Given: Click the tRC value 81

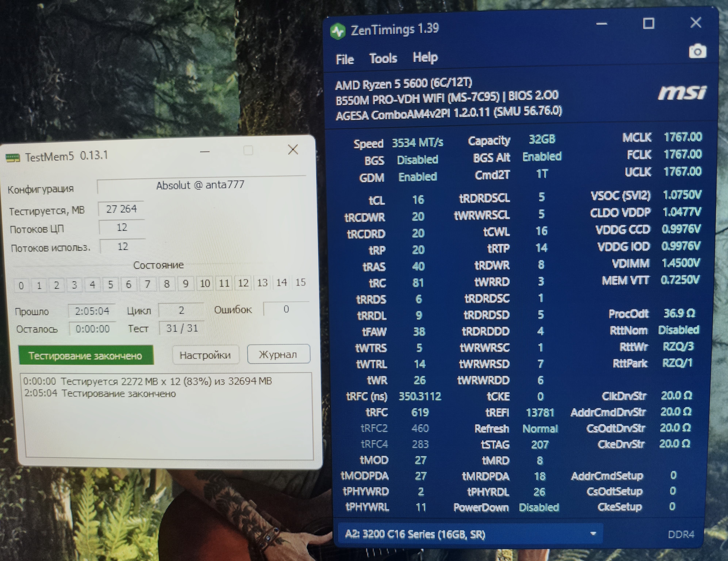Looking at the screenshot, I should tap(418, 283).
